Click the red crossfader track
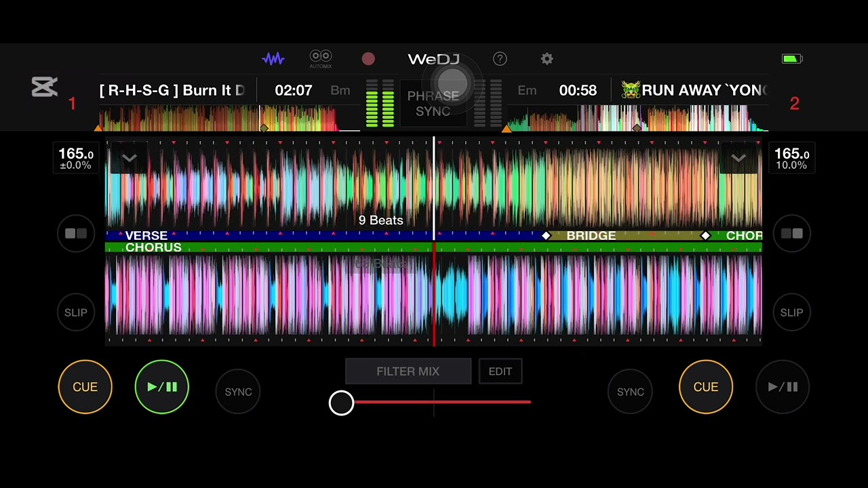 tap(442, 402)
